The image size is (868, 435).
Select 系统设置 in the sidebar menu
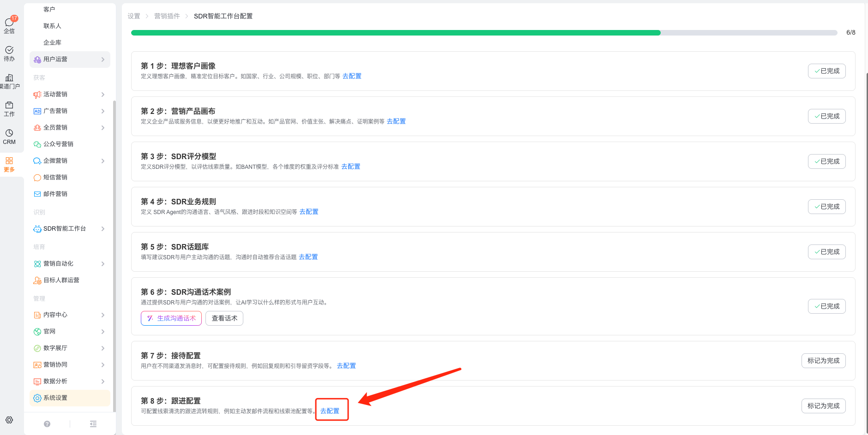pos(55,398)
